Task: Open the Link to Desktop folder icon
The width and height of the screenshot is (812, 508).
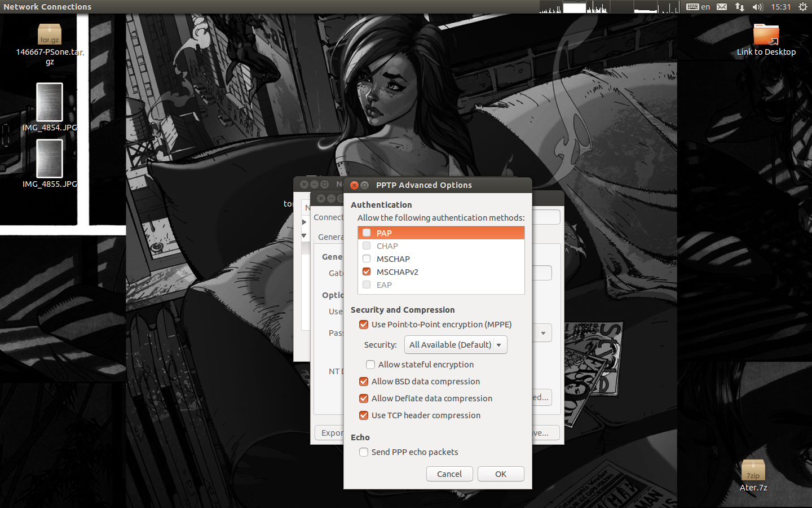Action: (766, 34)
